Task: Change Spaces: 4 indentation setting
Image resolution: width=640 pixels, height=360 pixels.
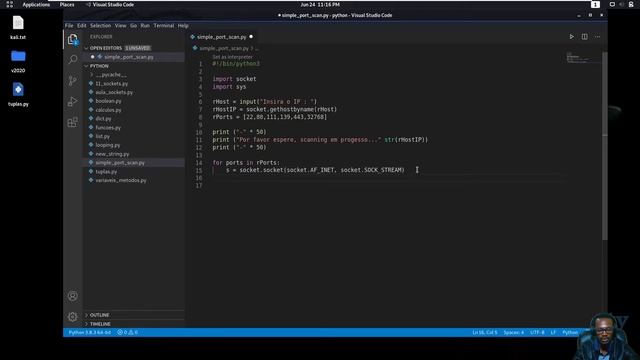Action: coord(513,332)
